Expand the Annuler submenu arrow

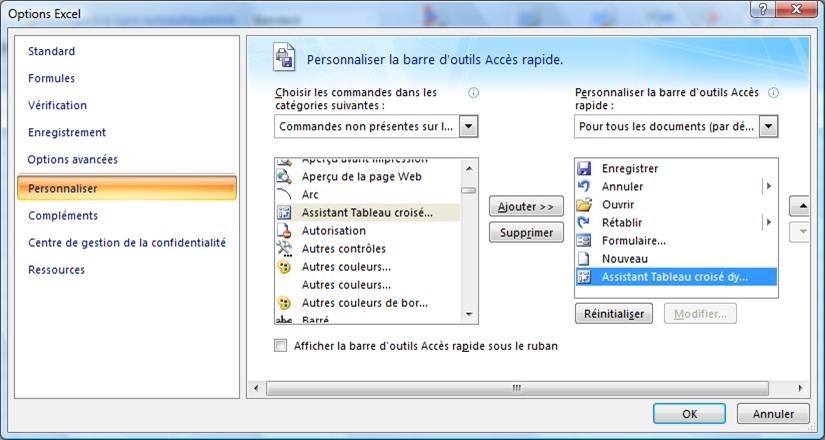pyautogui.click(x=769, y=186)
